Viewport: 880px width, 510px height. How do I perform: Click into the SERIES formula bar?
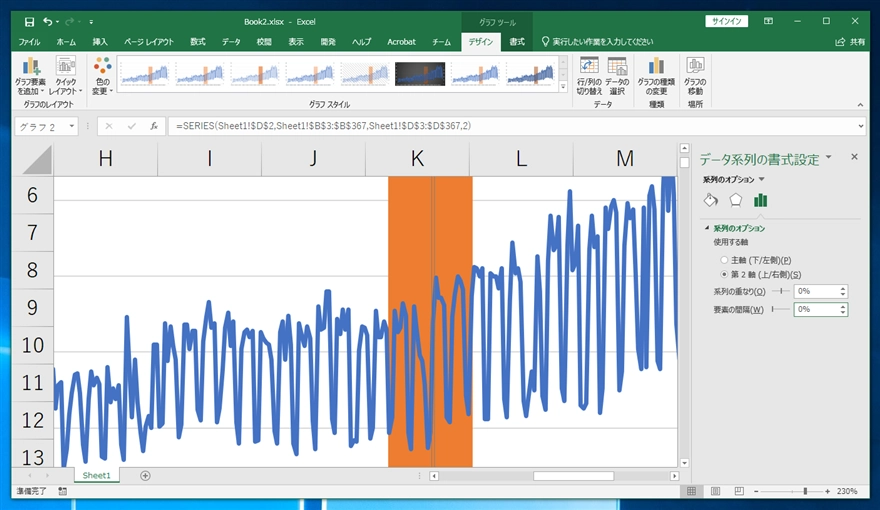(x=512, y=126)
